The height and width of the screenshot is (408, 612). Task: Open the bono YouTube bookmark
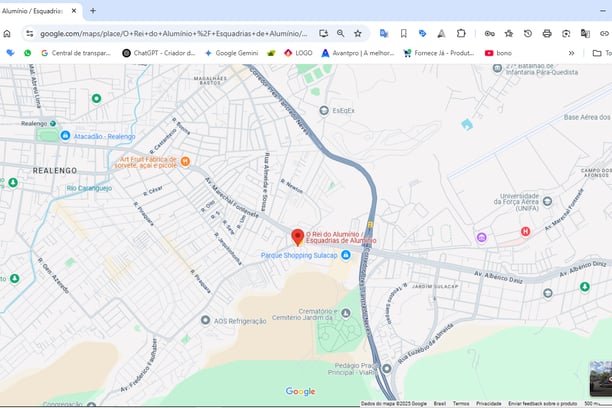pos(498,53)
